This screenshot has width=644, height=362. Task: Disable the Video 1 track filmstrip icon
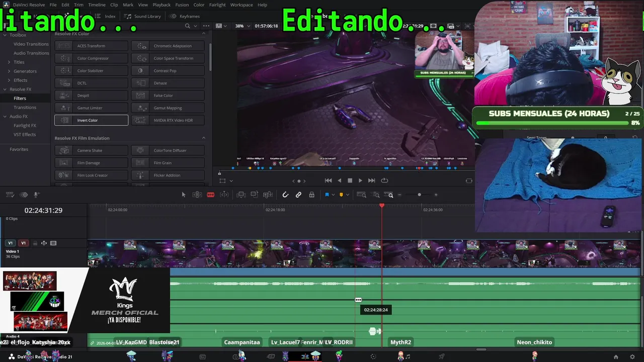click(x=53, y=243)
